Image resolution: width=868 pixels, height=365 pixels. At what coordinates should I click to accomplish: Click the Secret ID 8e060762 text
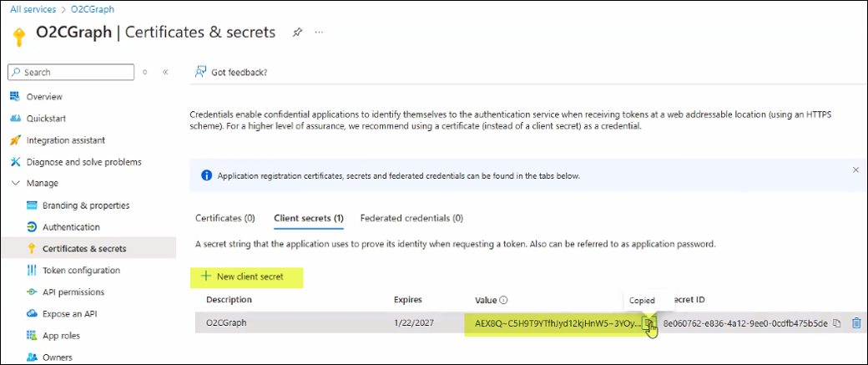tap(745, 323)
